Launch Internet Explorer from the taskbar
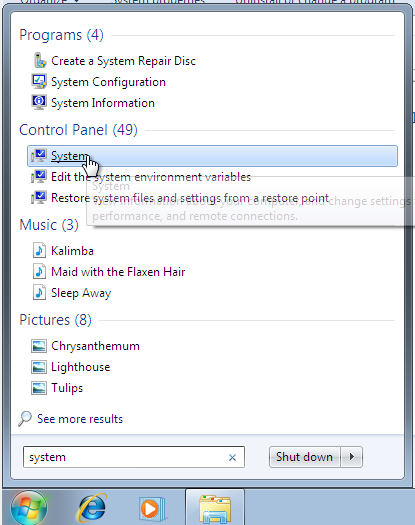Viewport: 415px width, 525px height. point(91,508)
